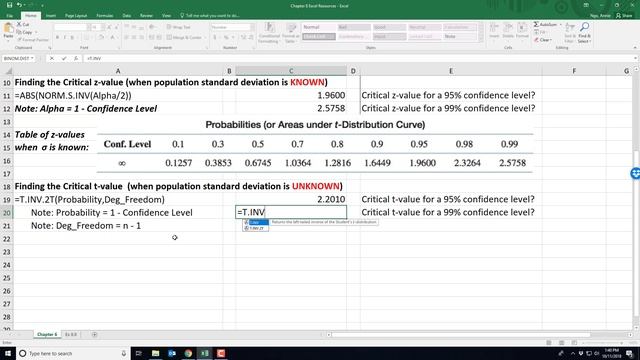Open the Name Box dropdown arrow

[32, 58]
